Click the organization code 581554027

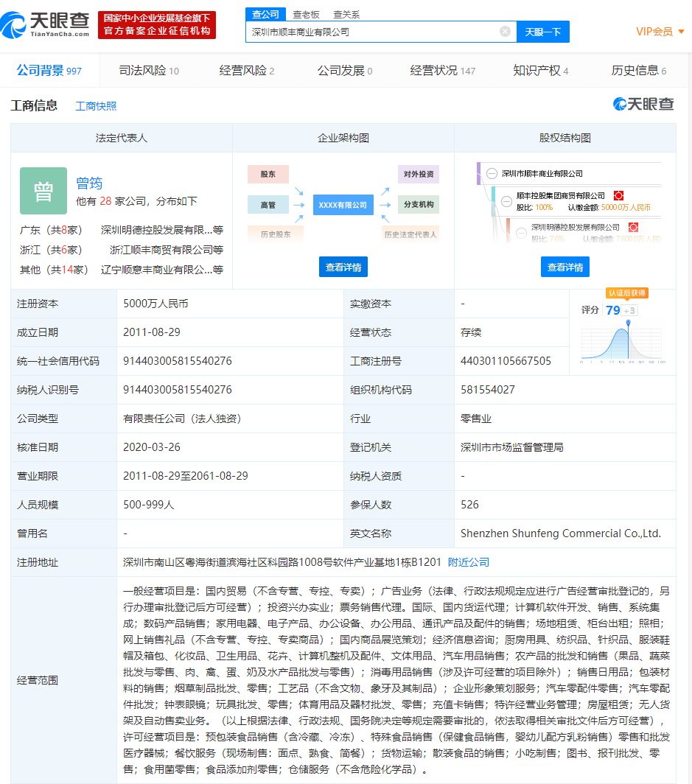[x=488, y=390]
